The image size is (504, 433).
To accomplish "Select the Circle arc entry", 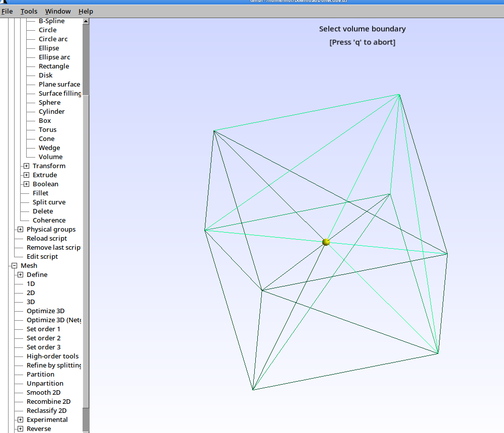I will (53, 39).
